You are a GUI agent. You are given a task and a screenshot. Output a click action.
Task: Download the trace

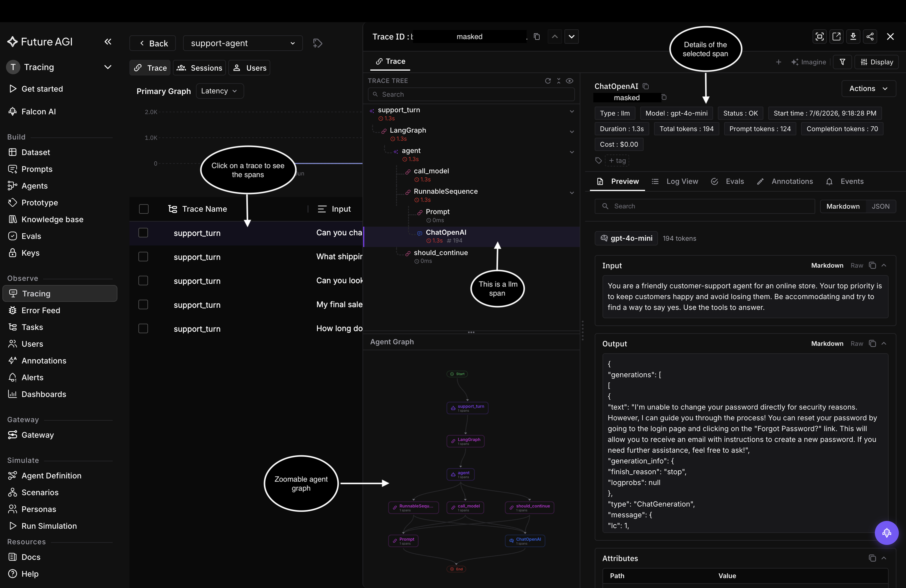[x=853, y=37]
